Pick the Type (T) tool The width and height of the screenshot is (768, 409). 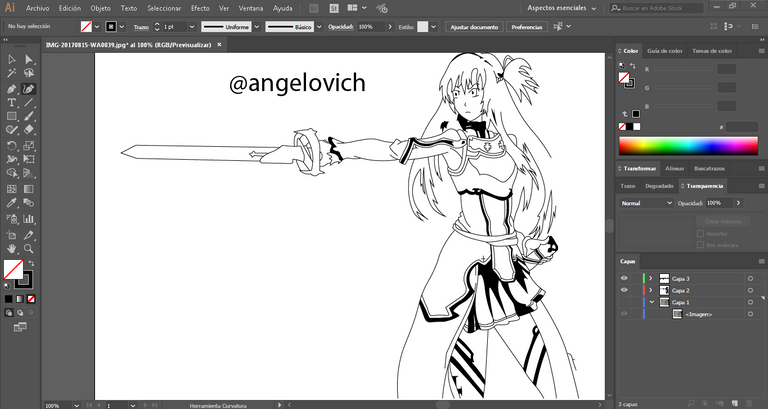click(x=12, y=102)
